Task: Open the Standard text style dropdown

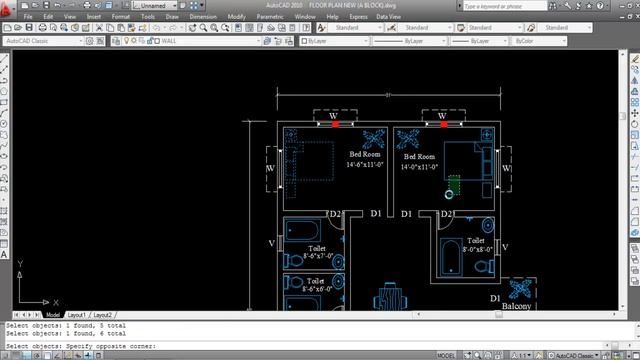Action: (x=355, y=28)
